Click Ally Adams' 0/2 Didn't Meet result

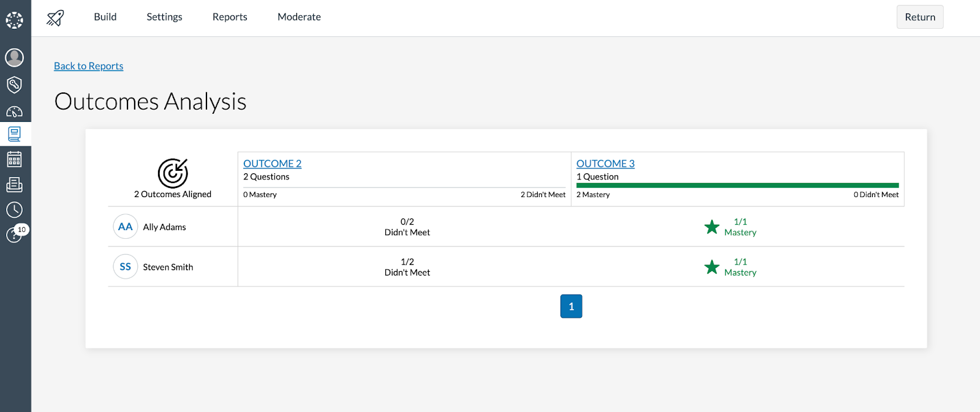click(x=407, y=227)
